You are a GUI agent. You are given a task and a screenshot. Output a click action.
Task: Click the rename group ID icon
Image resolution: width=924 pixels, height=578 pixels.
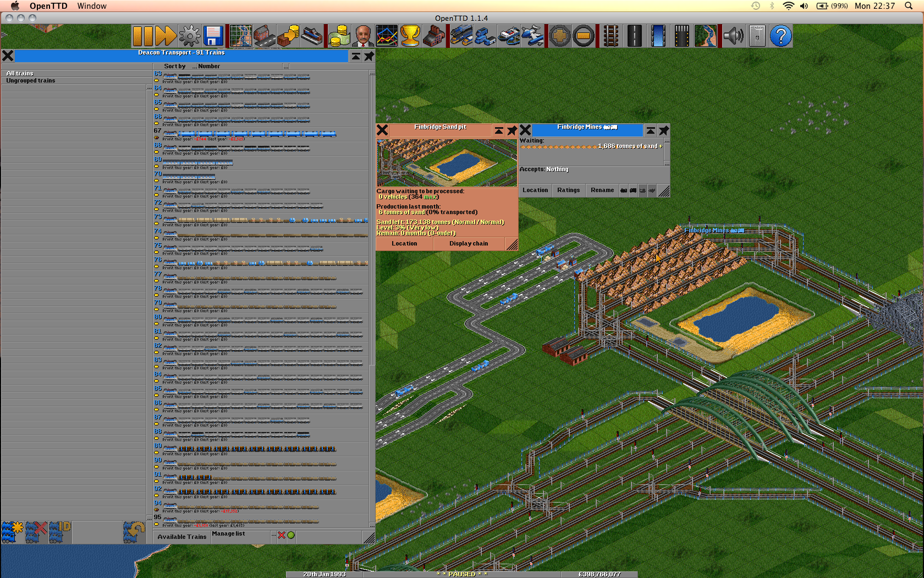point(60,532)
